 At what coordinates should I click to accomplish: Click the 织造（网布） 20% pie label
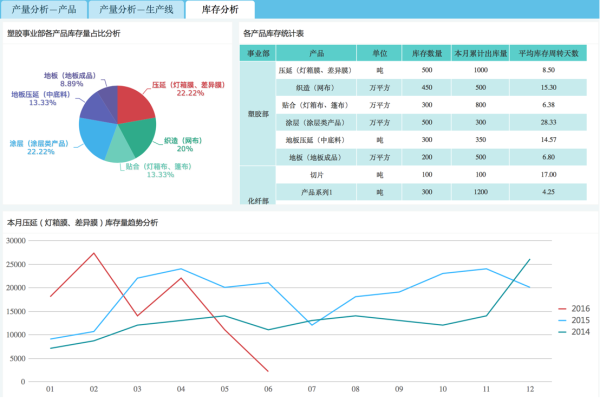tap(183, 145)
